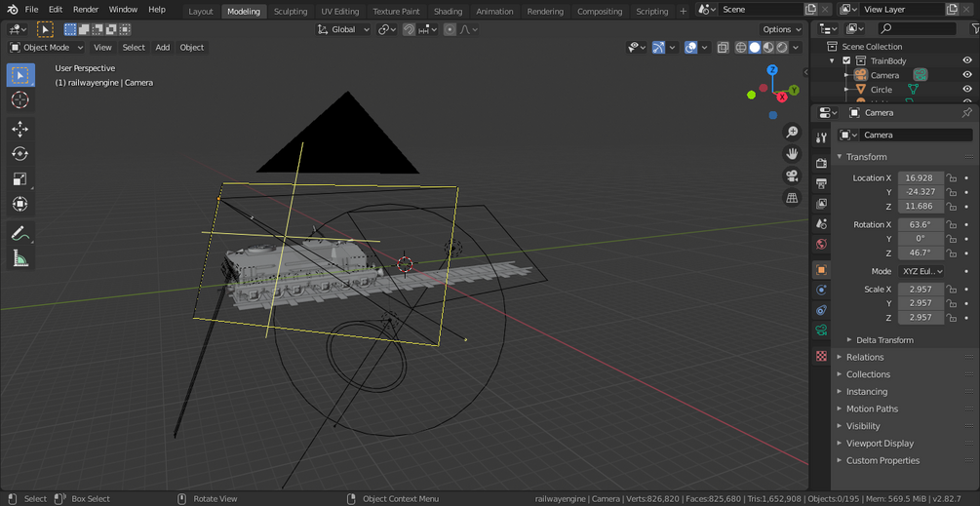The width and height of the screenshot is (980, 506).
Task: Open the Scene properties tab
Action: click(821, 223)
